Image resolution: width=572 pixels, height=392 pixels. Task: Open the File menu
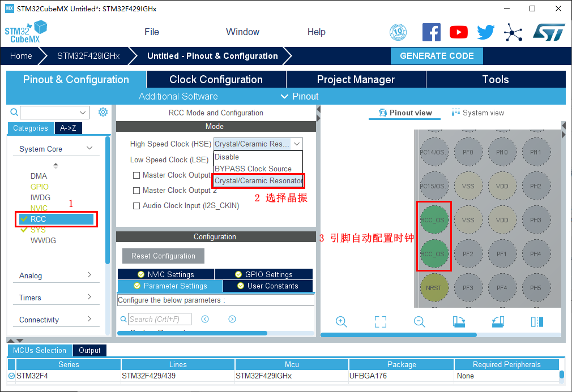click(152, 32)
